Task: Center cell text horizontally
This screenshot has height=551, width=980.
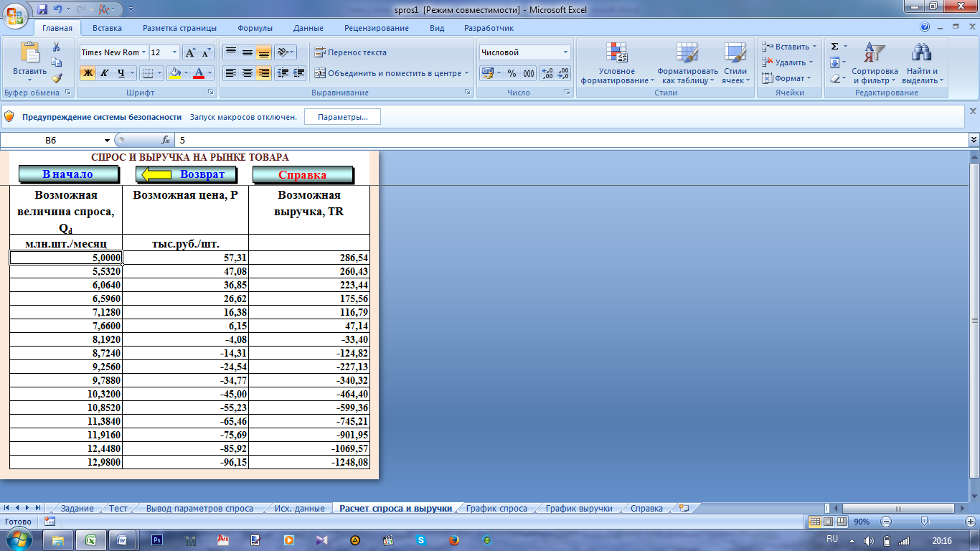Action: 247,73
